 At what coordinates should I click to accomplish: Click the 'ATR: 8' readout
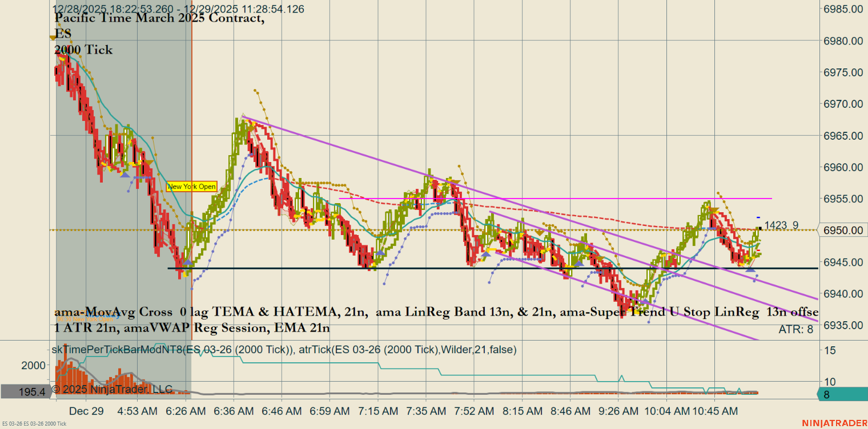pyautogui.click(x=796, y=330)
